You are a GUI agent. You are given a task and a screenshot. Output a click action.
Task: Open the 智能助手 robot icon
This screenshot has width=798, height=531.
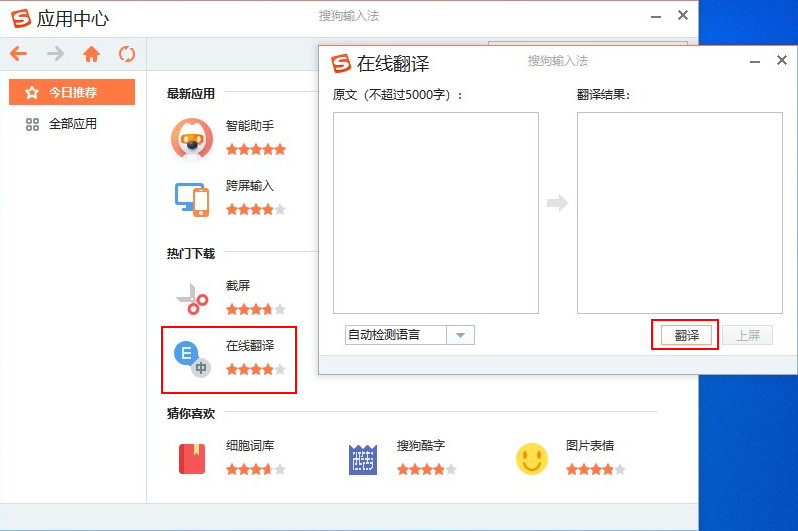click(x=192, y=138)
